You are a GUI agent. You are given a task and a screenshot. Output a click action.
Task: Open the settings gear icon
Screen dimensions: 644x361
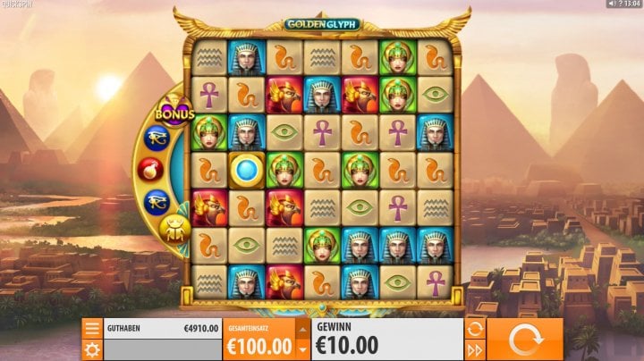[92, 350]
